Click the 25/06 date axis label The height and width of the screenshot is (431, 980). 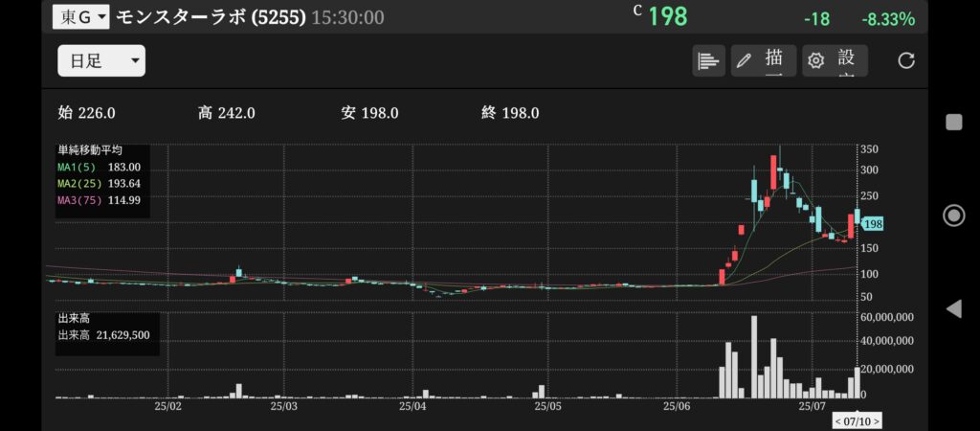(x=679, y=406)
